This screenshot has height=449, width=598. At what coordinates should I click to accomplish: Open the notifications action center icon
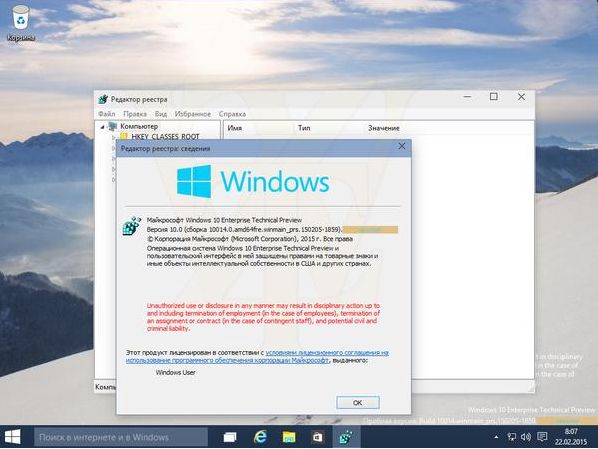coord(542,437)
